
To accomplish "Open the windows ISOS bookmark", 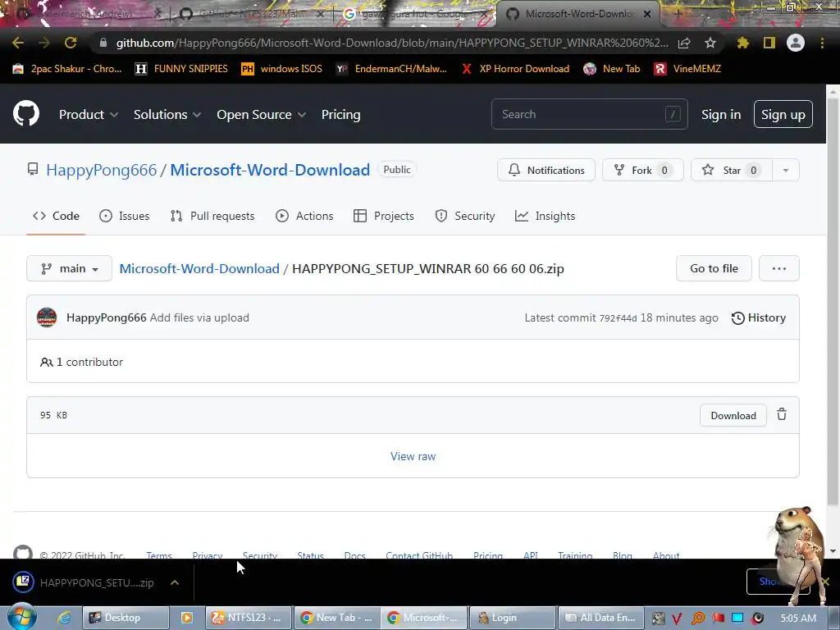I will click(282, 69).
